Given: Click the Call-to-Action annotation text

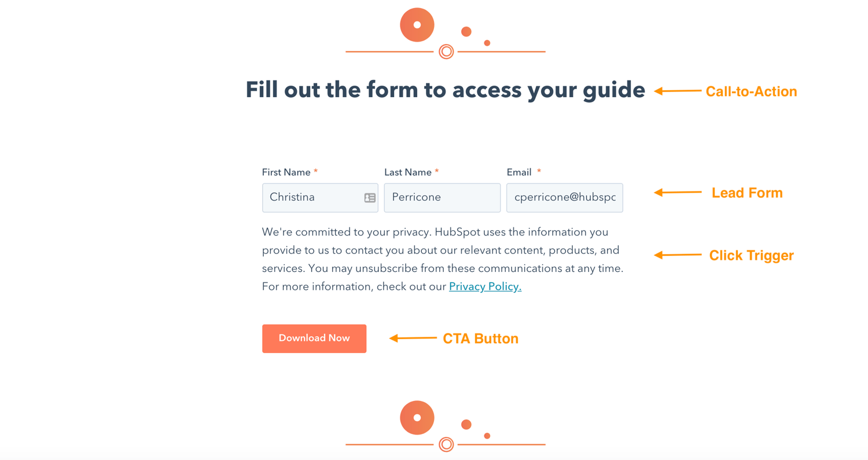Looking at the screenshot, I should pos(751,91).
